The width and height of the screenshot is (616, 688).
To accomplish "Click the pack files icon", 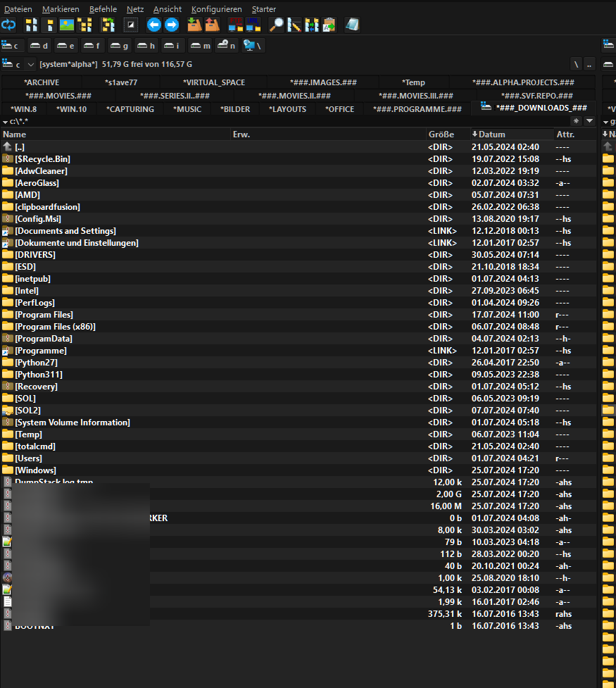I will click(x=194, y=25).
